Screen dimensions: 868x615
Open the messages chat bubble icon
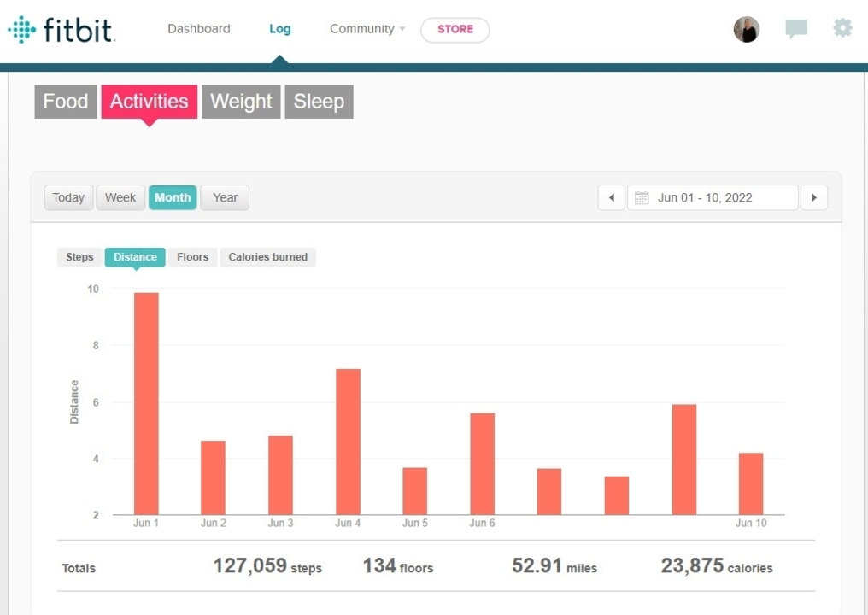pyautogui.click(x=796, y=30)
